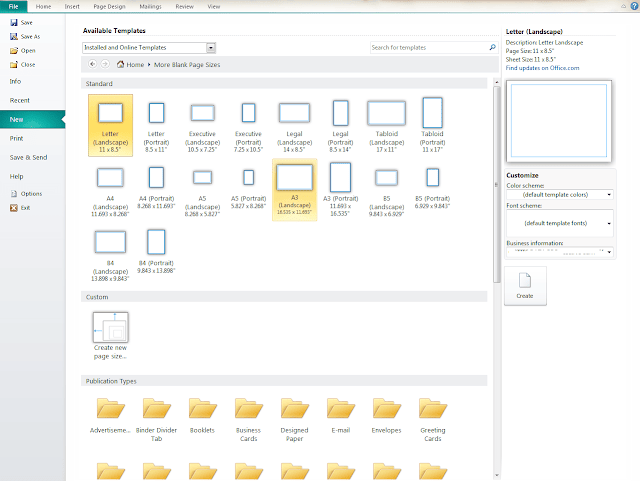Exit Publisher via the Exit item
This screenshot has height=481, width=640.
pos(20,208)
